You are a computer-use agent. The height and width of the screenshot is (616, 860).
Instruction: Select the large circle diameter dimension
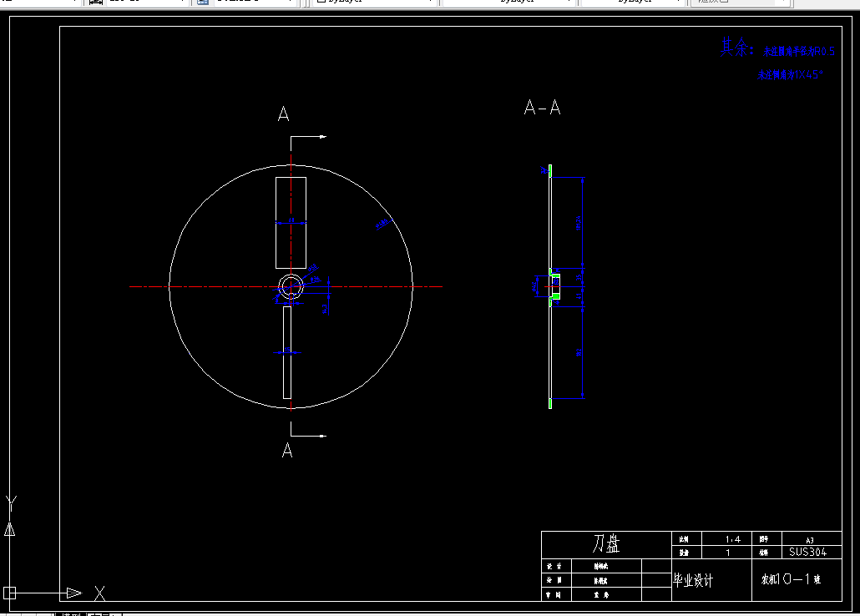point(383,223)
